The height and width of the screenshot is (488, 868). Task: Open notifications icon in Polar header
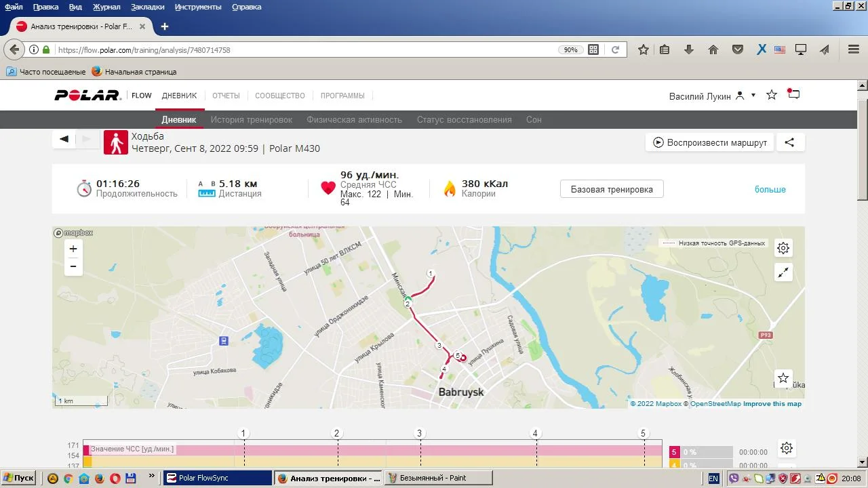pos(793,95)
